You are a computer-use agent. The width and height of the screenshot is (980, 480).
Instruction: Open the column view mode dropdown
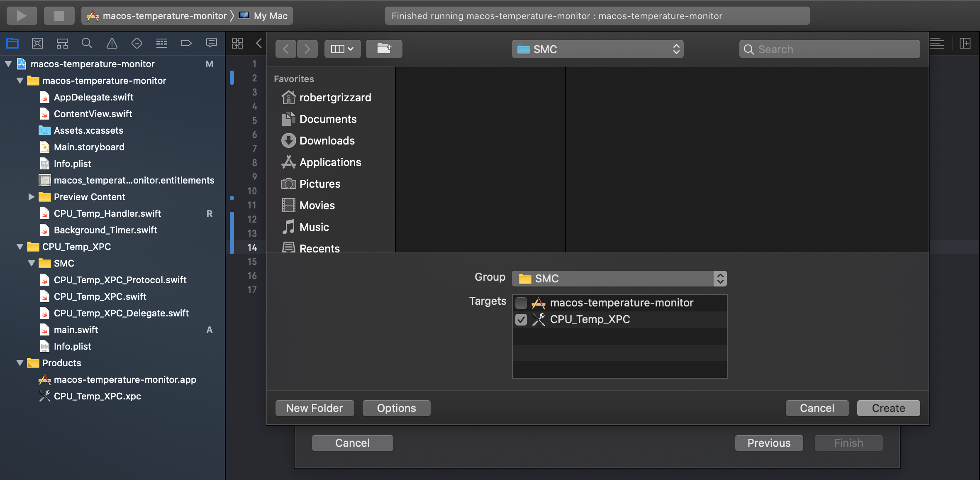(342, 49)
